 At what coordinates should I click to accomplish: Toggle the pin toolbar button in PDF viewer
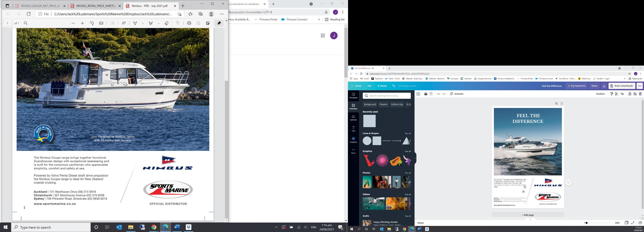point(219,23)
